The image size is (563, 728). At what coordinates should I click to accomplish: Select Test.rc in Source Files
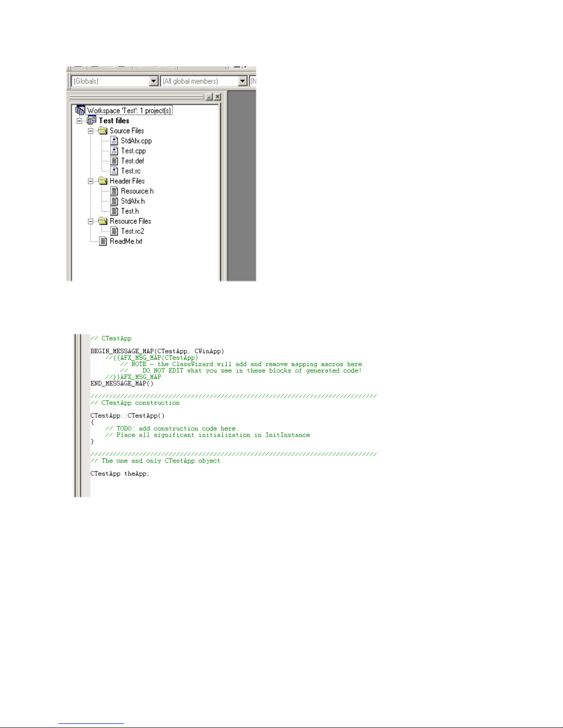(x=131, y=171)
